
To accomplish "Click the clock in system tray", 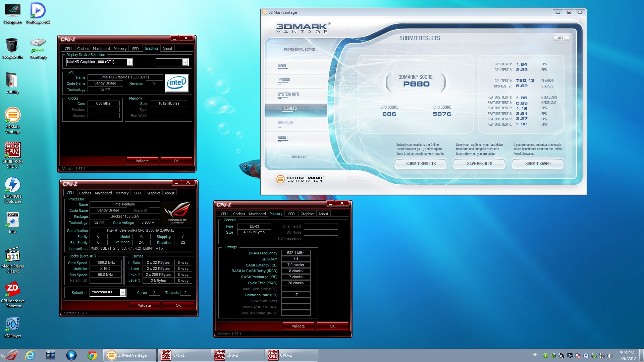I will pyautogui.click(x=627, y=355).
